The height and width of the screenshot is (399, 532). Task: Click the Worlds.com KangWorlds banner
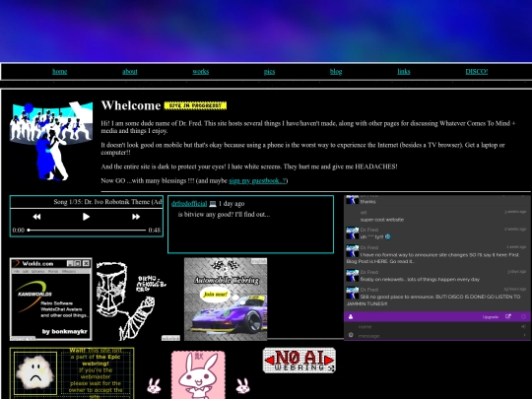tap(51, 299)
